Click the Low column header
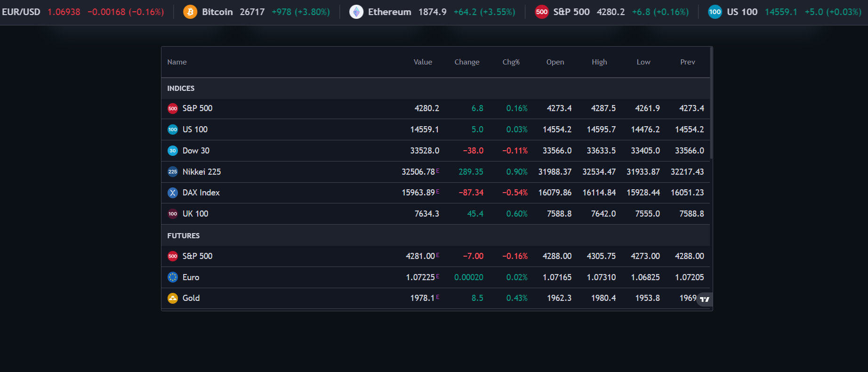This screenshot has width=868, height=372. tap(643, 62)
